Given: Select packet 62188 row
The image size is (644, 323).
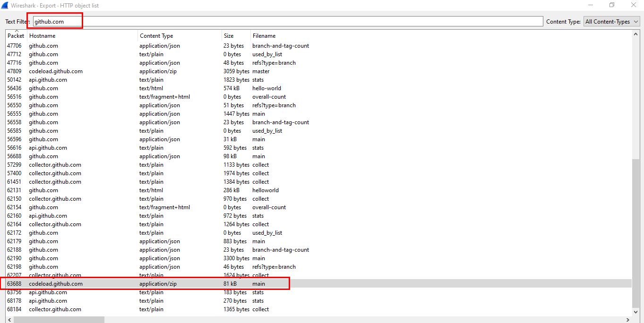Looking at the screenshot, I should tap(319, 250).
